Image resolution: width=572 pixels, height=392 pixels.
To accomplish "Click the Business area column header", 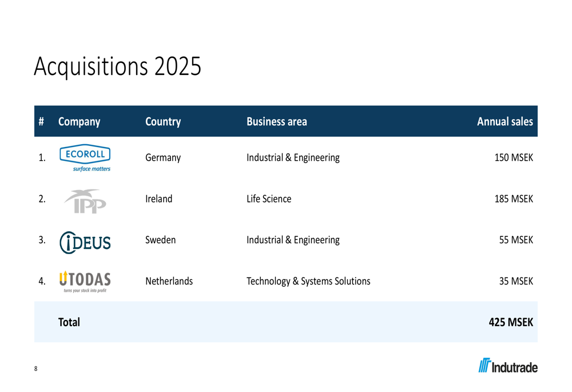I will point(276,121).
